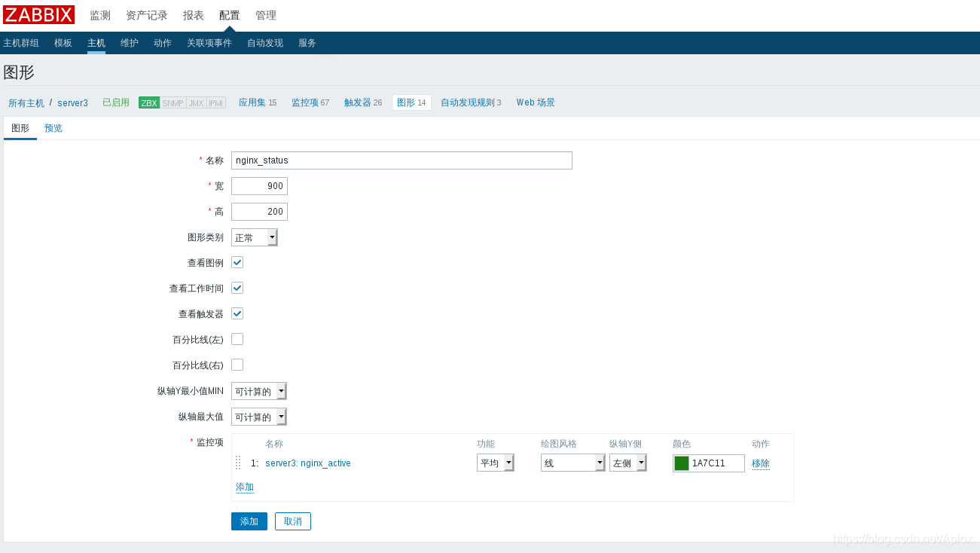Select 模板 in the sub-navigation
Viewport: 980px width, 553px height.
click(x=63, y=43)
